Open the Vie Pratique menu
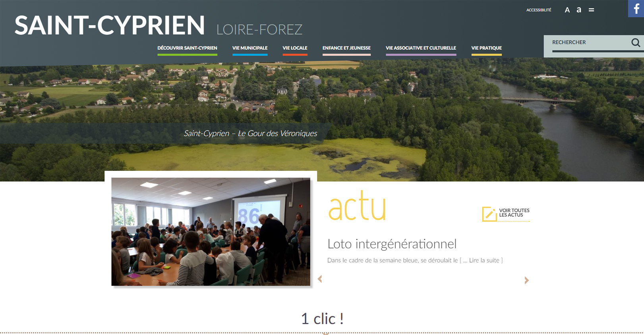 486,48
